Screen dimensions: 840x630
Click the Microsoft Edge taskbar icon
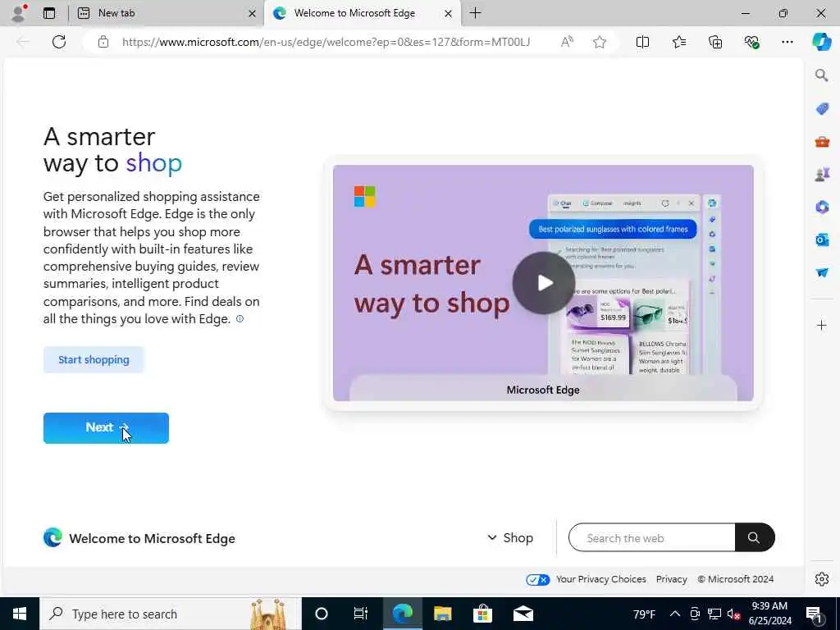click(402, 614)
